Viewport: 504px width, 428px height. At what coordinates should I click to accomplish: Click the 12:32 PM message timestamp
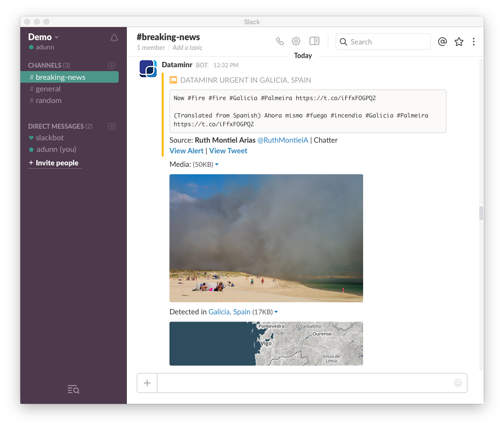226,65
